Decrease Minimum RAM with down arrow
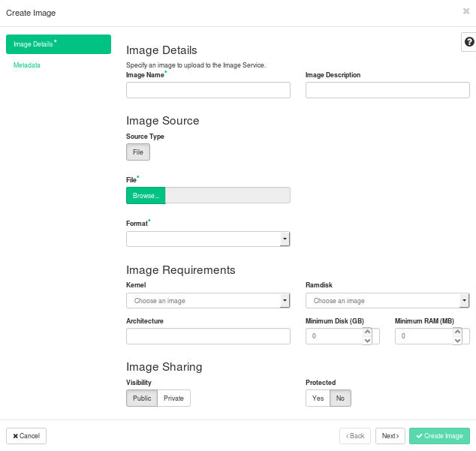The width and height of the screenshot is (476, 451). tap(457, 341)
